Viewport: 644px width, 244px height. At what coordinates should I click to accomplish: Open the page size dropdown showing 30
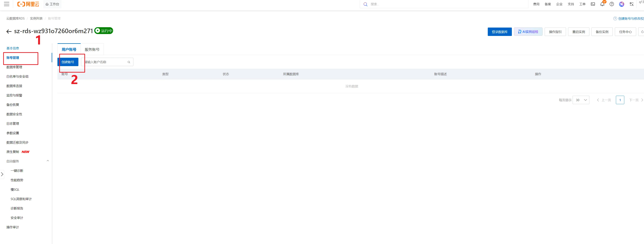(x=581, y=100)
